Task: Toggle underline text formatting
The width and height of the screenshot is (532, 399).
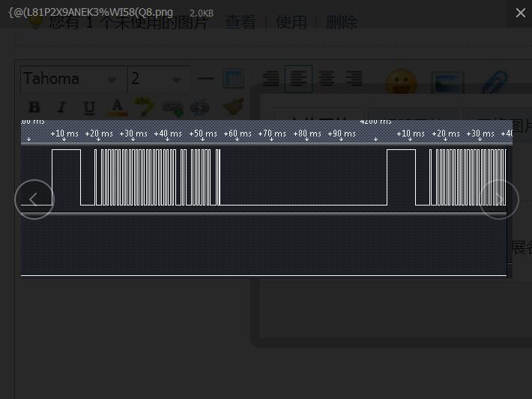Action: point(89,107)
